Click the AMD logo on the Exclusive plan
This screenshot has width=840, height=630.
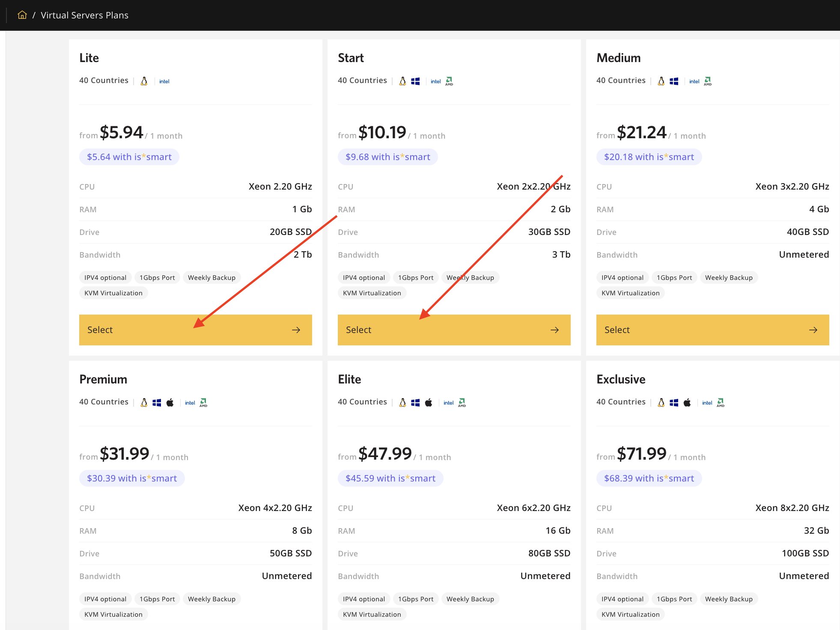(x=721, y=403)
